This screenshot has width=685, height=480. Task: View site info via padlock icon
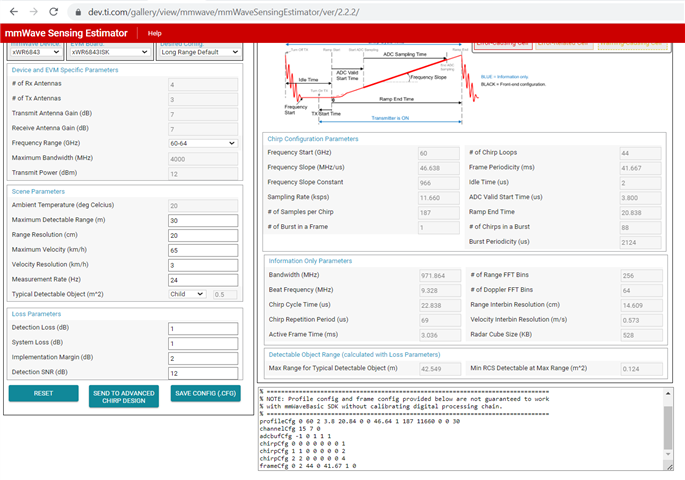tap(78, 12)
